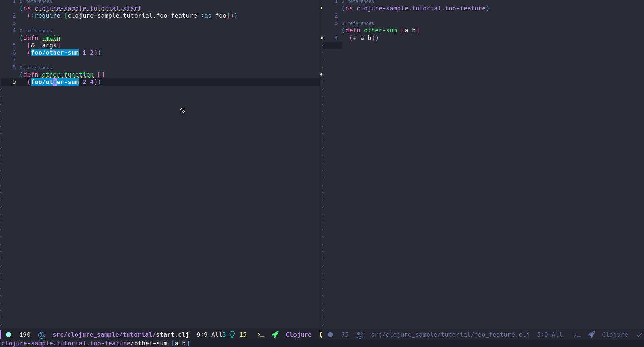Click '0 references' lens above -main
Image resolution: width=644 pixels, height=347 pixels.
click(x=36, y=31)
